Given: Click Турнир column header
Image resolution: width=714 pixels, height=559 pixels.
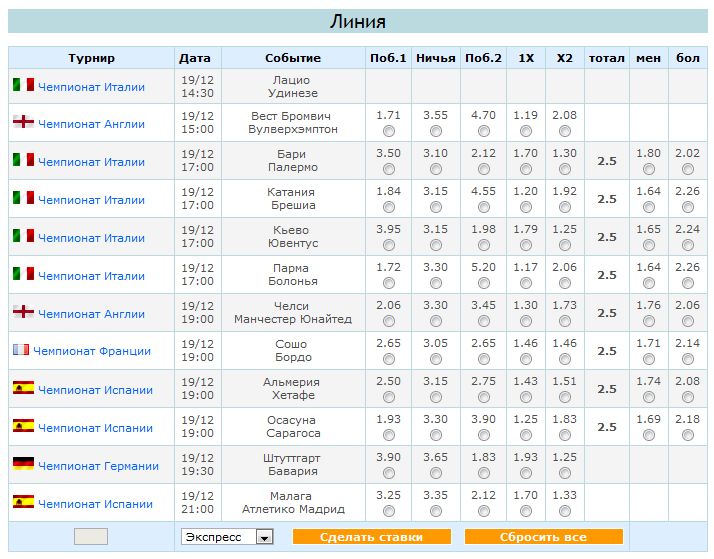Looking at the screenshot, I should coord(92,58).
